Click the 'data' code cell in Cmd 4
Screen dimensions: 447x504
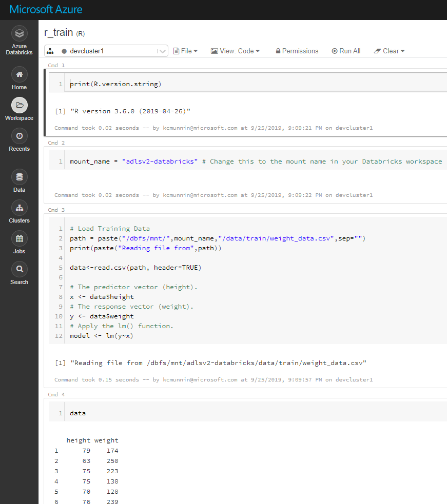(78, 413)
